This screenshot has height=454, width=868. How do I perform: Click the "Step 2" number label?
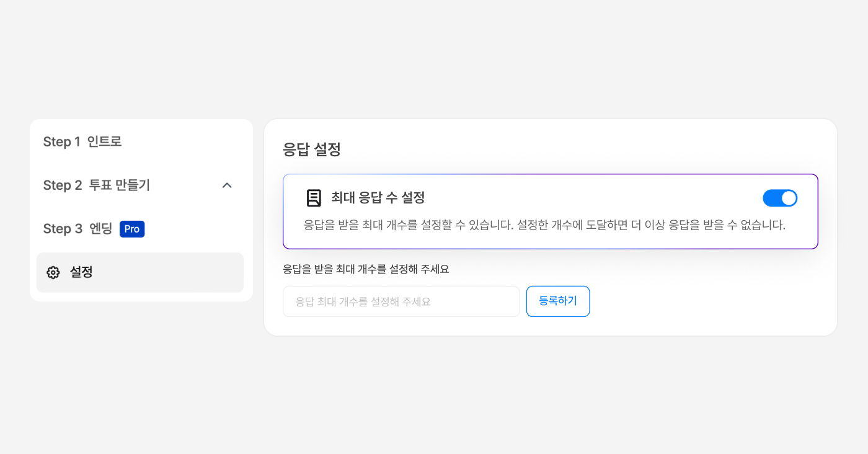pyautogui.click(x=63, y=185)
